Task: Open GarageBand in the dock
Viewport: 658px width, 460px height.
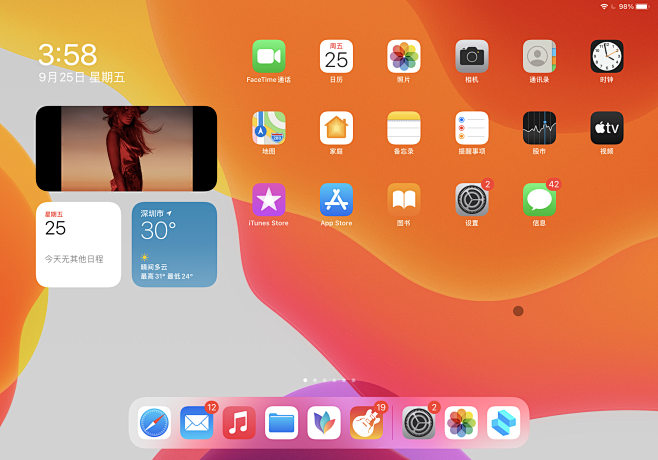Action: pos(366,423)
